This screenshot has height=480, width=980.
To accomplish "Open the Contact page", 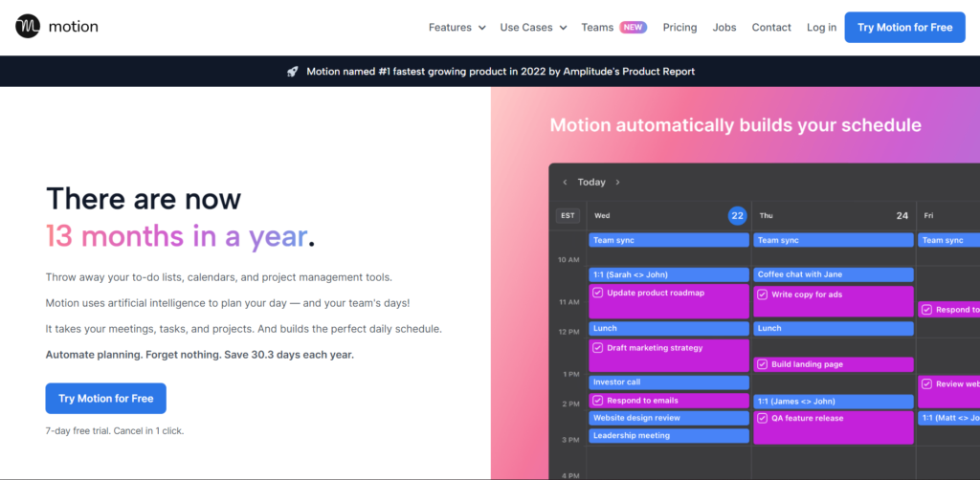I will click(771, 28).
